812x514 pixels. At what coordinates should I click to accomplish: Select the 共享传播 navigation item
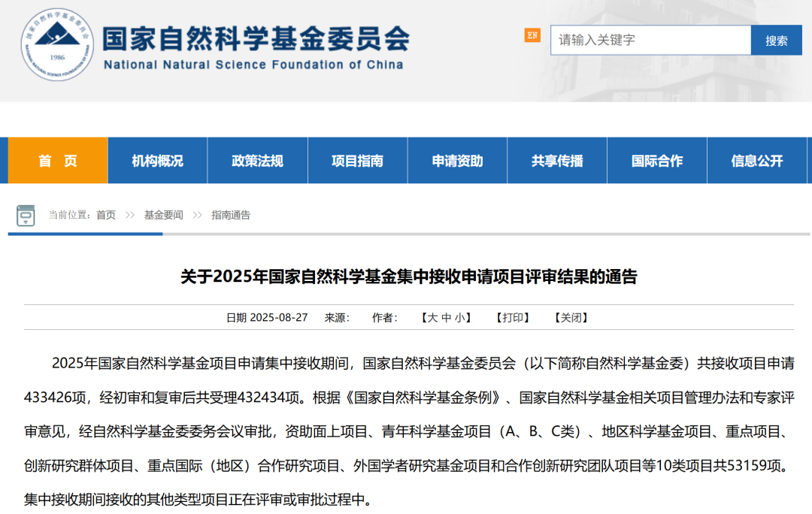coord(557,160)
